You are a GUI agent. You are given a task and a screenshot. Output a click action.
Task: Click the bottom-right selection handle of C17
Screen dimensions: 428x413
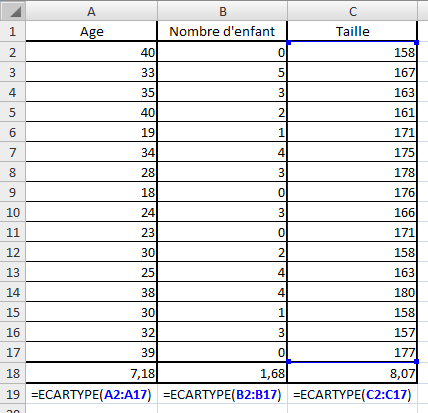pos(417,361)
